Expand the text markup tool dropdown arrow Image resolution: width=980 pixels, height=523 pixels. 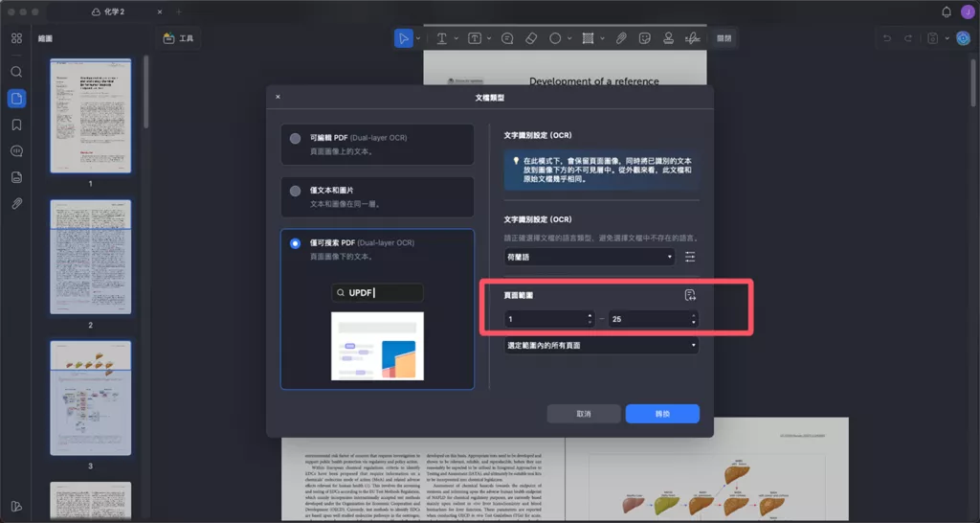tap(456, 38)
